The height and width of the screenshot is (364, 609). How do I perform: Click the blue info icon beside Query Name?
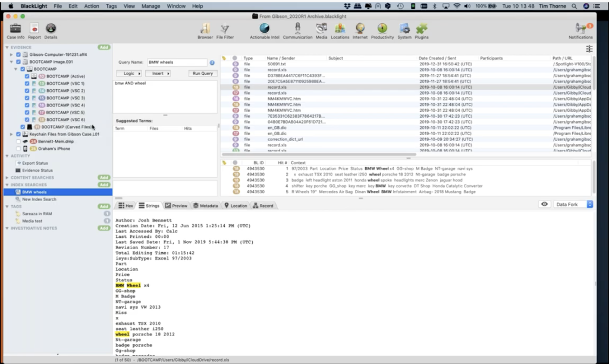[x=212, y=62]
